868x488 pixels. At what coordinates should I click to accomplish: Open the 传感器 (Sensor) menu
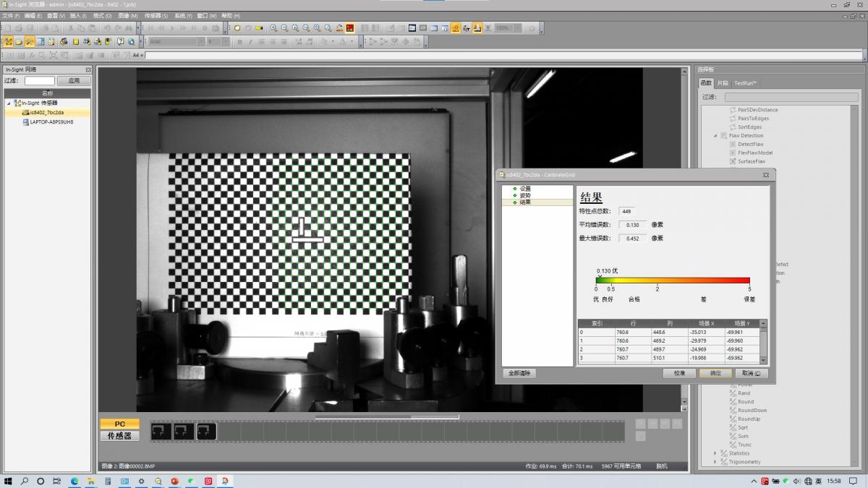156,15
